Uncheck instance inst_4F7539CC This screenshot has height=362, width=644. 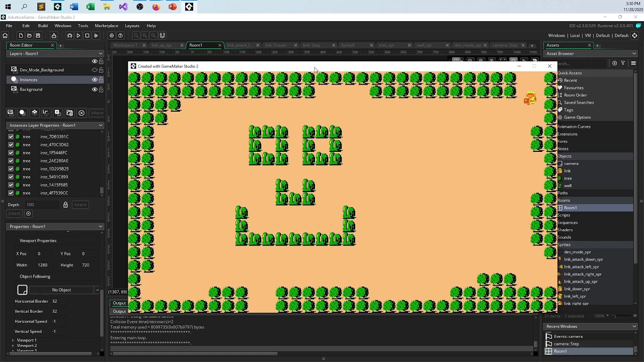(11, 193)
